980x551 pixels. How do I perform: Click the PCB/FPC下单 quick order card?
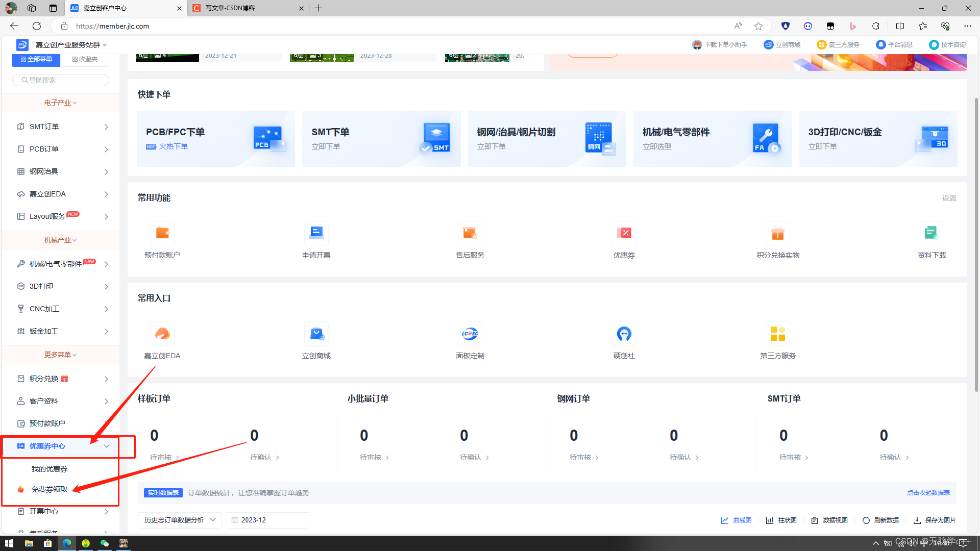pos(215,139)
